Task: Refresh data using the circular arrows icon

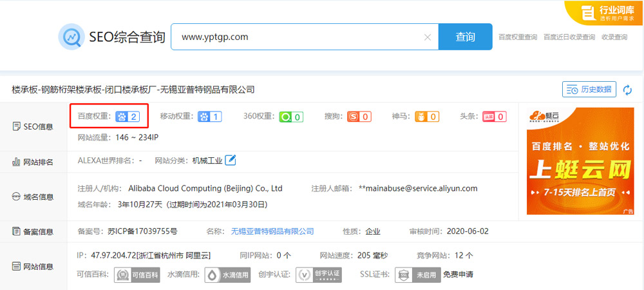Action: 627,90
